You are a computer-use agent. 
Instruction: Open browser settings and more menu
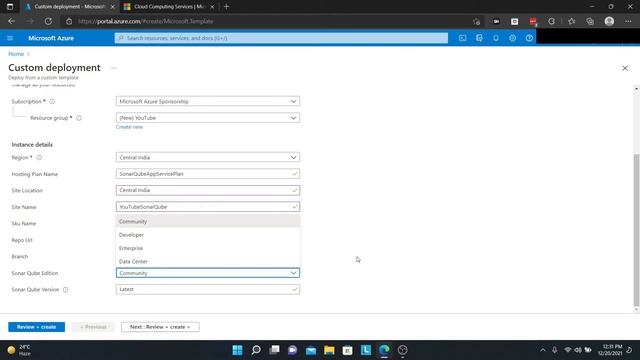point(628,21)
